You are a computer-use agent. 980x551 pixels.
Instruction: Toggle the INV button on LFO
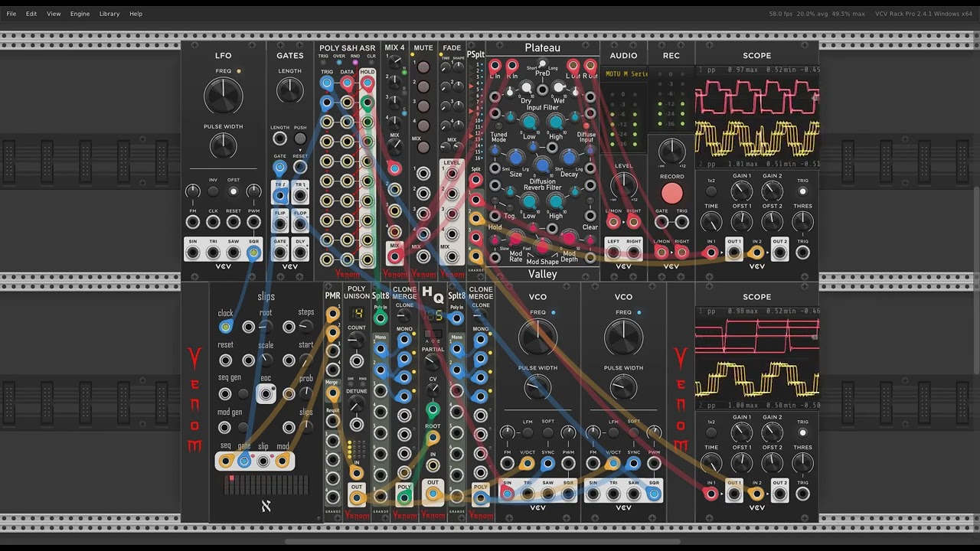(213, 191)
